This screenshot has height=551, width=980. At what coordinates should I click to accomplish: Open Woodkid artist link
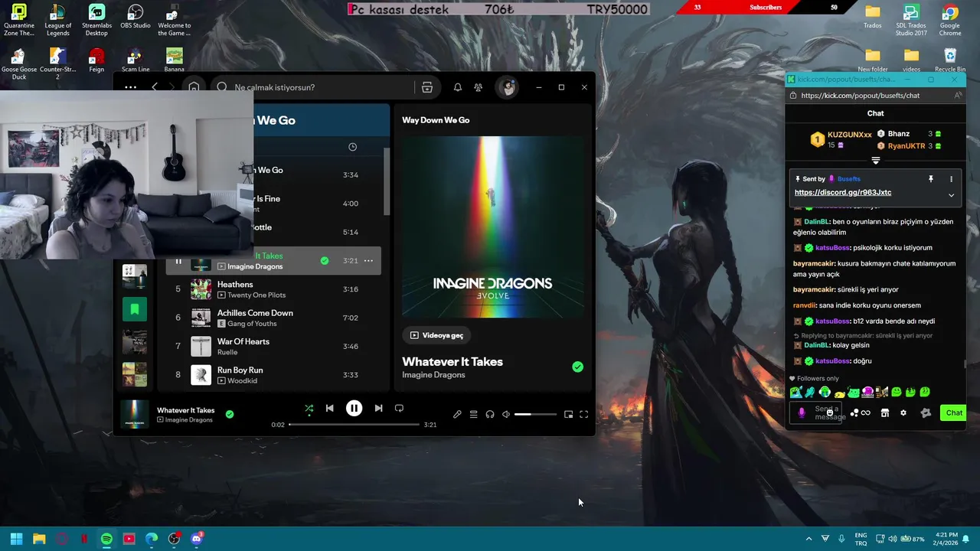(x=242, y=381)
